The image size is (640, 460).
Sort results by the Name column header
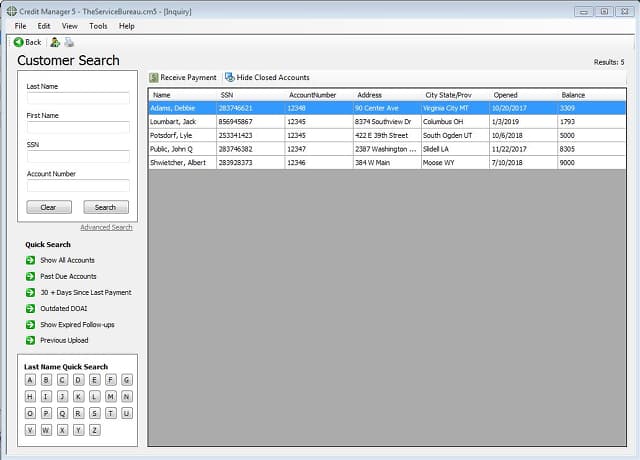(x=182, y=95)
